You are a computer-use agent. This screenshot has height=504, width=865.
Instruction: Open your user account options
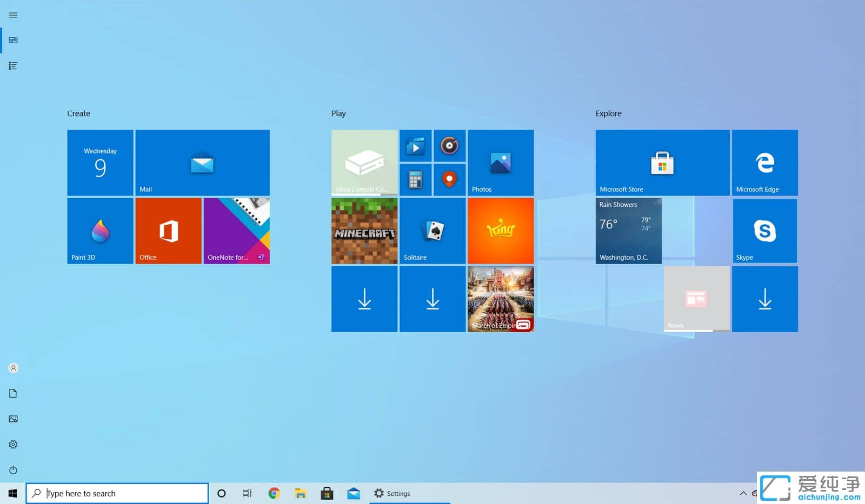13,367
